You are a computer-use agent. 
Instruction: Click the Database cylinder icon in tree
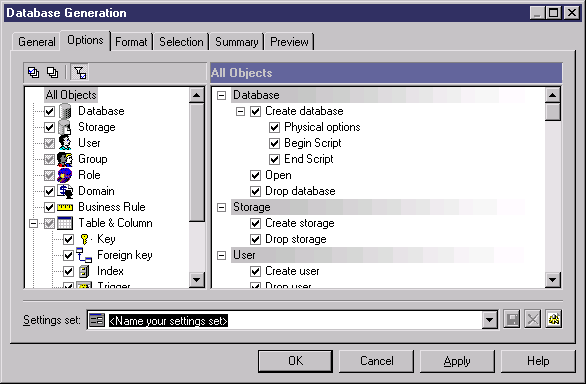(65, 111)
